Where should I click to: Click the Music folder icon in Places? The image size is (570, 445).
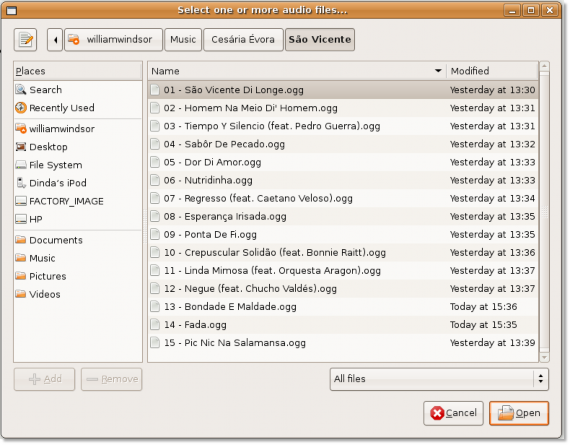click(x=21, y=258)
